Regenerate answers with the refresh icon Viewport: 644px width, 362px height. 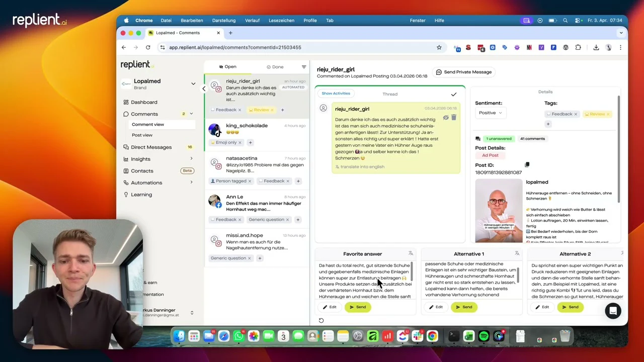[x=321, y=320]
